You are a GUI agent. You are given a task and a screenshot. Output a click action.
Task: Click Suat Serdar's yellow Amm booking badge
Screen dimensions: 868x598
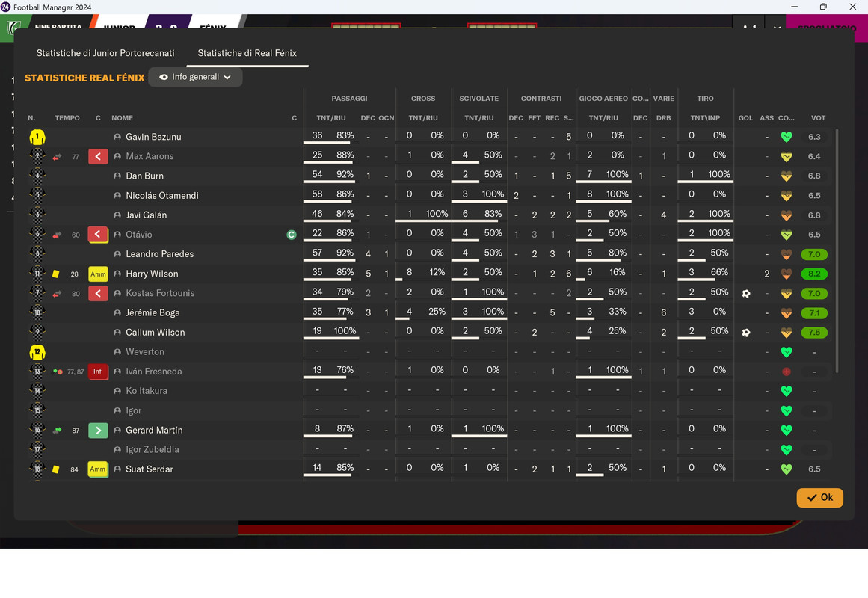98,469
